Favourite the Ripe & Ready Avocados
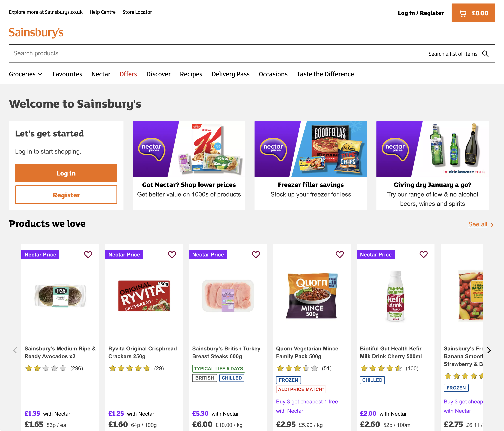 pyautogui.click(x=88, y=254)
